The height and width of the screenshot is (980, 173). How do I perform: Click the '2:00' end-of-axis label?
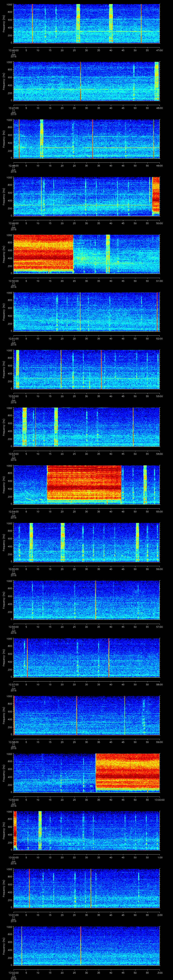click(160, 915)
